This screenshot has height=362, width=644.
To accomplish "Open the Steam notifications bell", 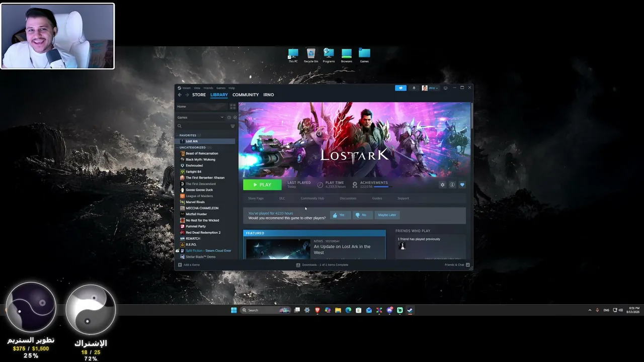I will (414, 88).
